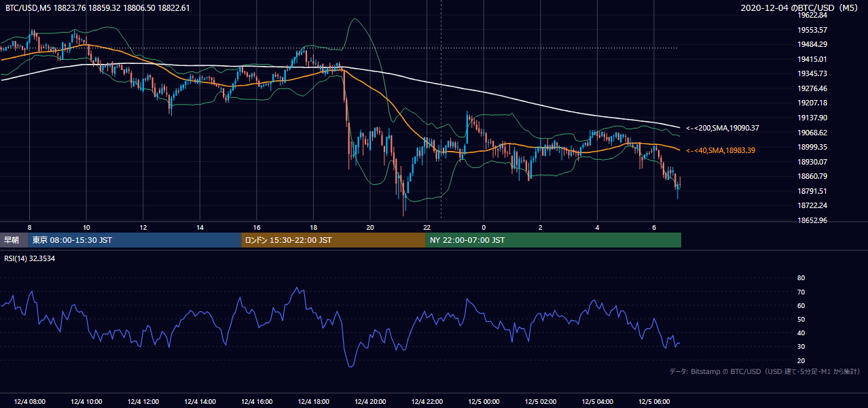Click the 12/4 16:00 date label
The height and width of the screenshot is (408, 868).
257,402
